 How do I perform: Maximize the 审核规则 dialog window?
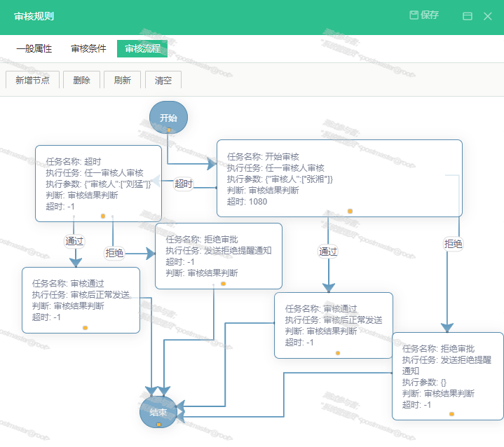point(468,16)
